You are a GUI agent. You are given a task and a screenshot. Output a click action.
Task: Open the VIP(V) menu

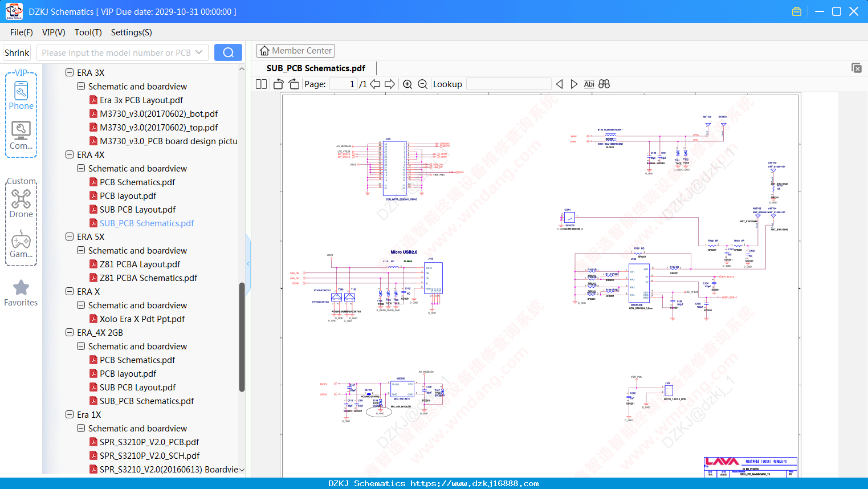point(54,32)
